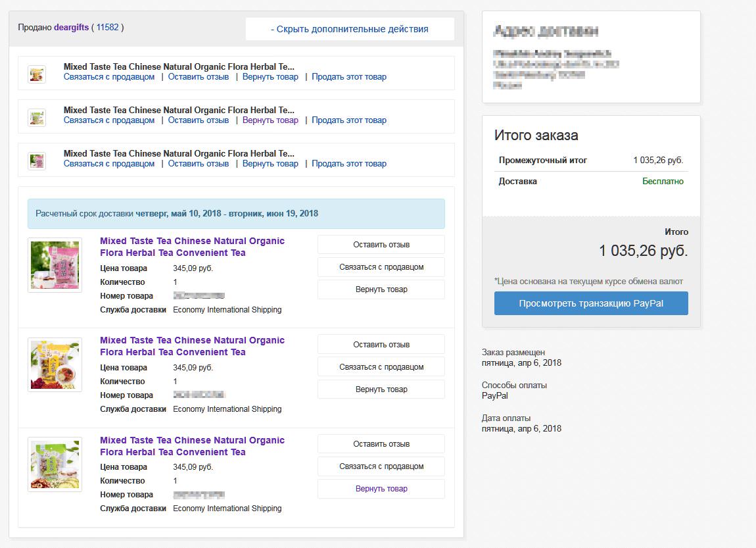Click "Связаться с продавцом" link in first summary row

109,77
